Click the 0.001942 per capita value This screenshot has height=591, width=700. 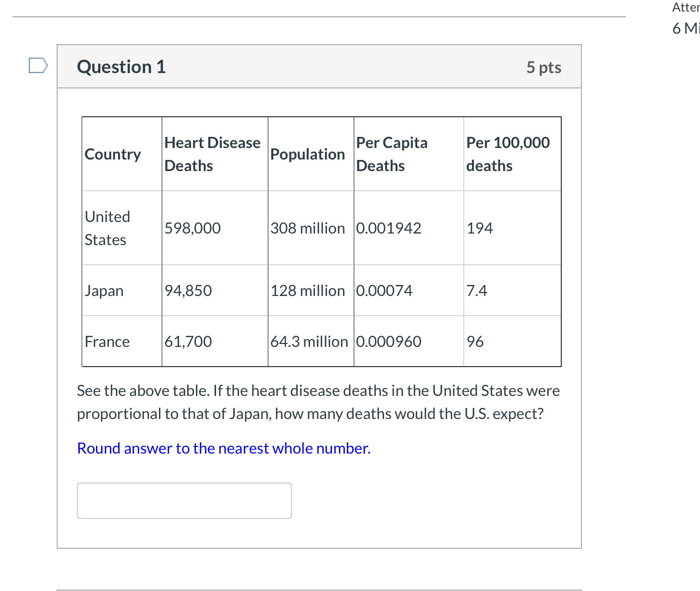tap(388, 228)
